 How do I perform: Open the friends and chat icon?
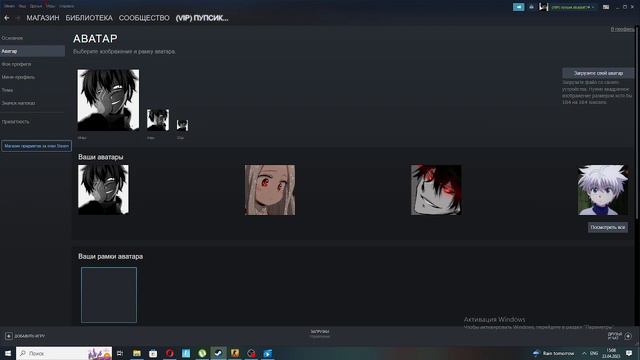628,336
